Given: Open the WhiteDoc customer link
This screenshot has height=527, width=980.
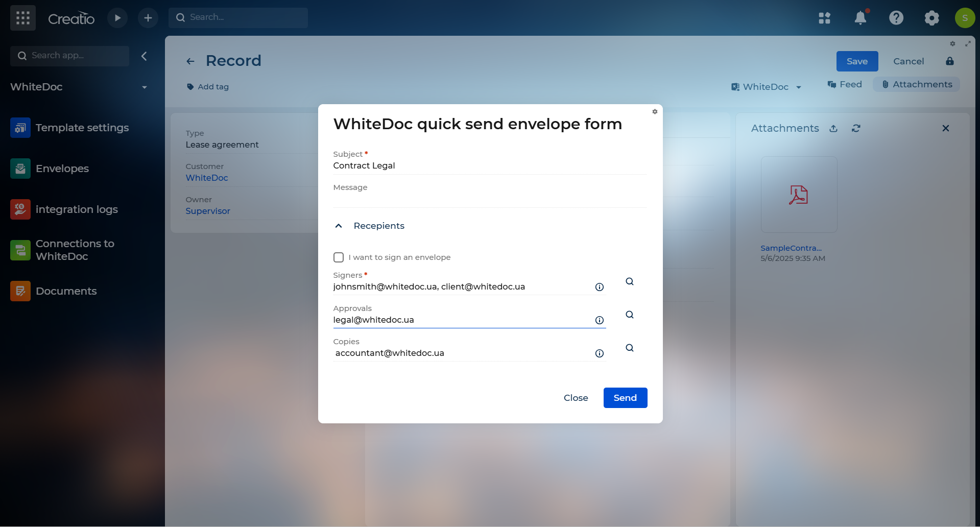Looking at the screenshot, I should click(207, 178).
